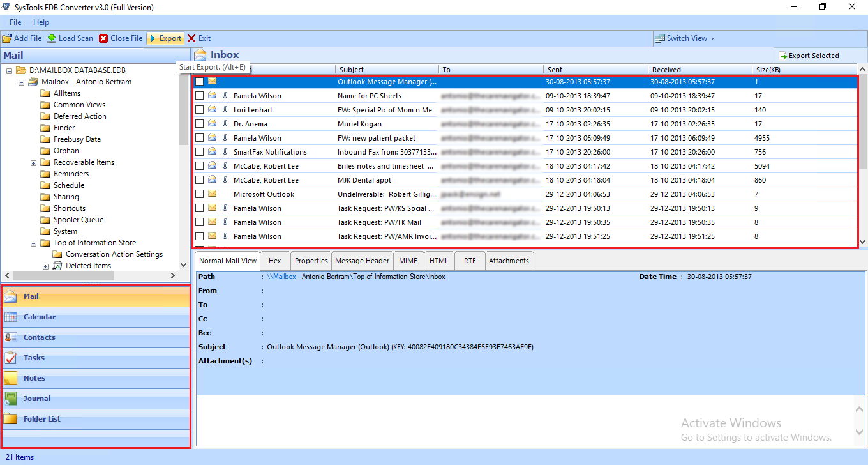The width and height of the screenshot is (868, 465).
Task: Switch to the Normal Mail View tab
Action: point(227,261)
